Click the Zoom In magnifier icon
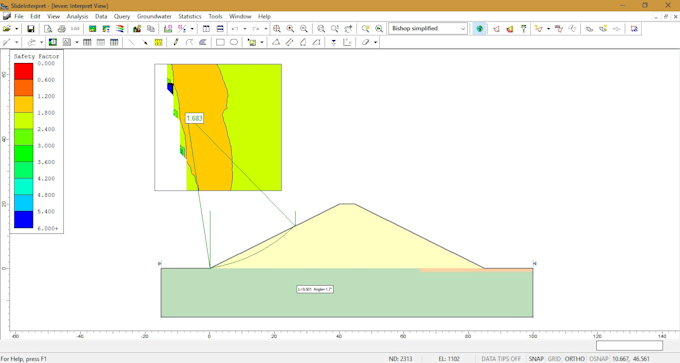This screenshot has width=680, height=363. (290, 29)
